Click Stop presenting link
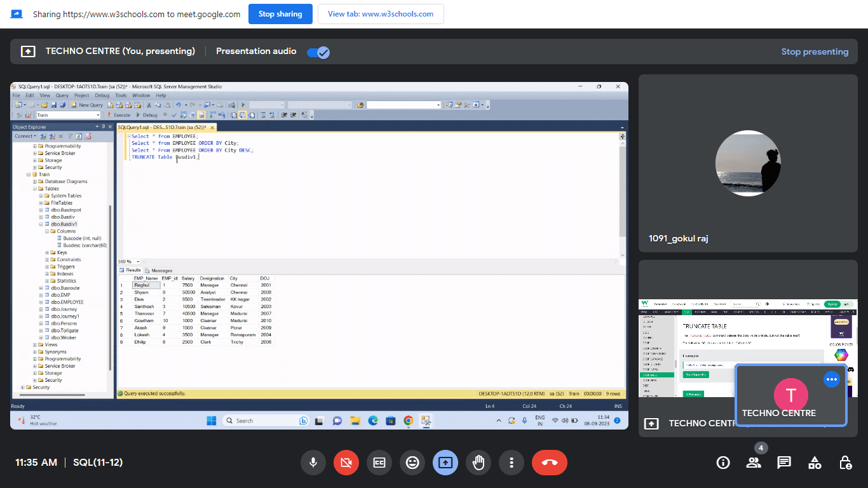 point(815,51)
